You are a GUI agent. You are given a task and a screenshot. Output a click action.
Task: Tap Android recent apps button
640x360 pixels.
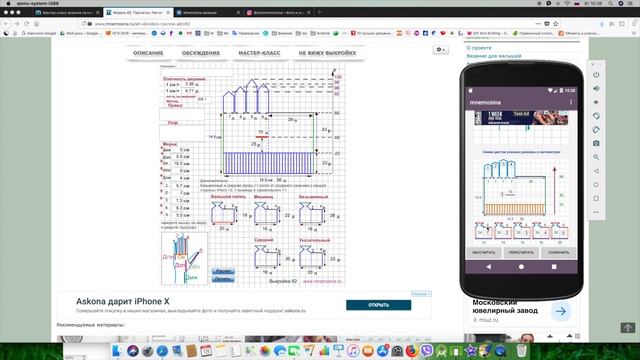tap(554, 267)
